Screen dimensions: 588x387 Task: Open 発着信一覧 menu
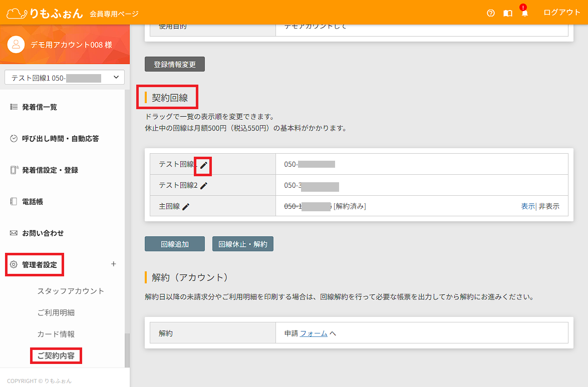click(40, 107)
